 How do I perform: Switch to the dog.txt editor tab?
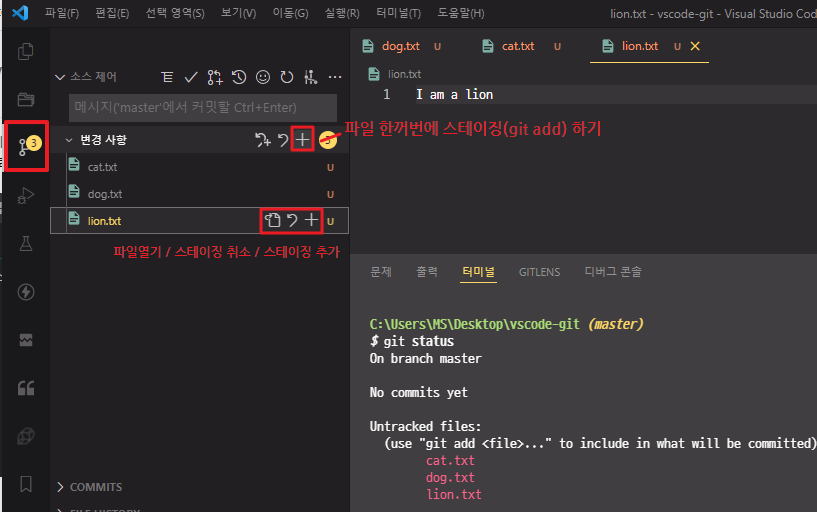(x=403, y=46)
